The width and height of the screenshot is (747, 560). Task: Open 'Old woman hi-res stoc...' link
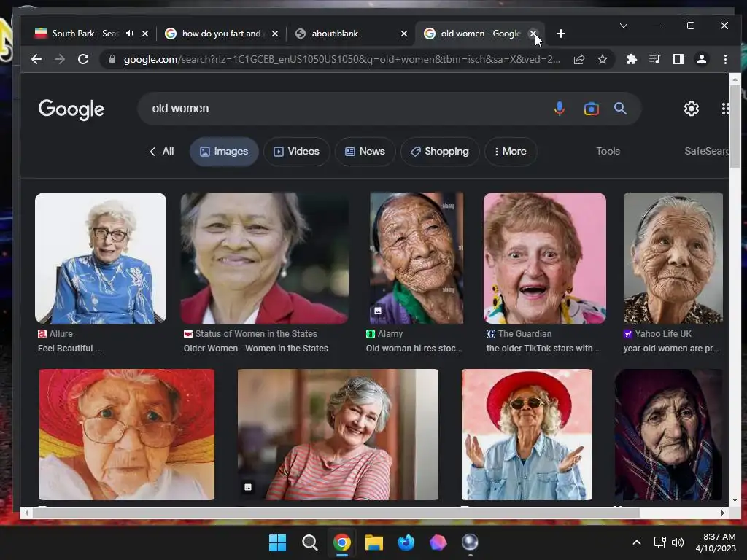tap(414, 348)
